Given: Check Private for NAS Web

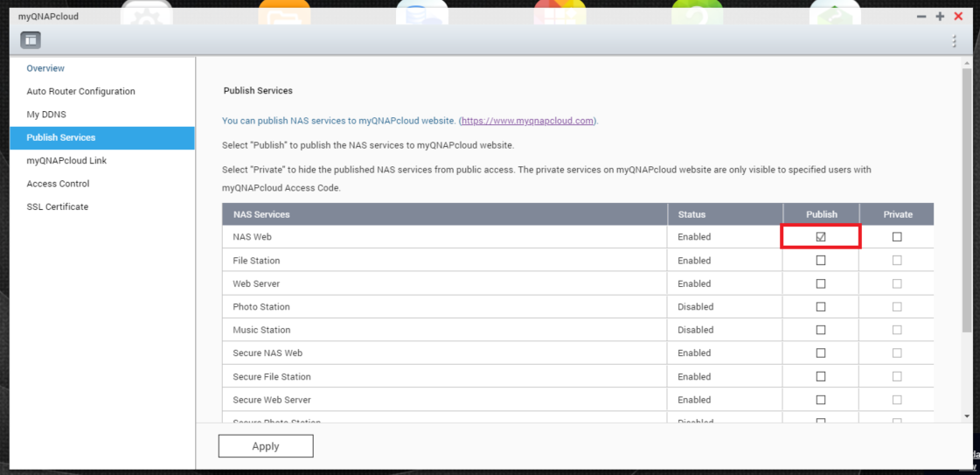Looking at the screenshot, I should click(x=897, y=237).
